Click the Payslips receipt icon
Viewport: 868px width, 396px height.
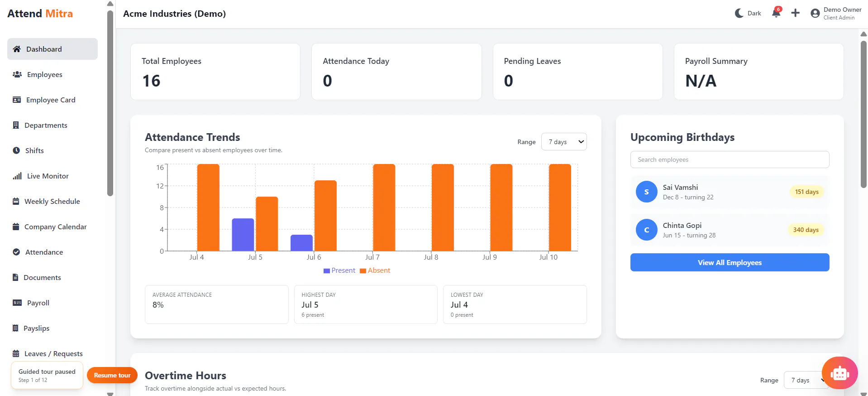point(15,328)
